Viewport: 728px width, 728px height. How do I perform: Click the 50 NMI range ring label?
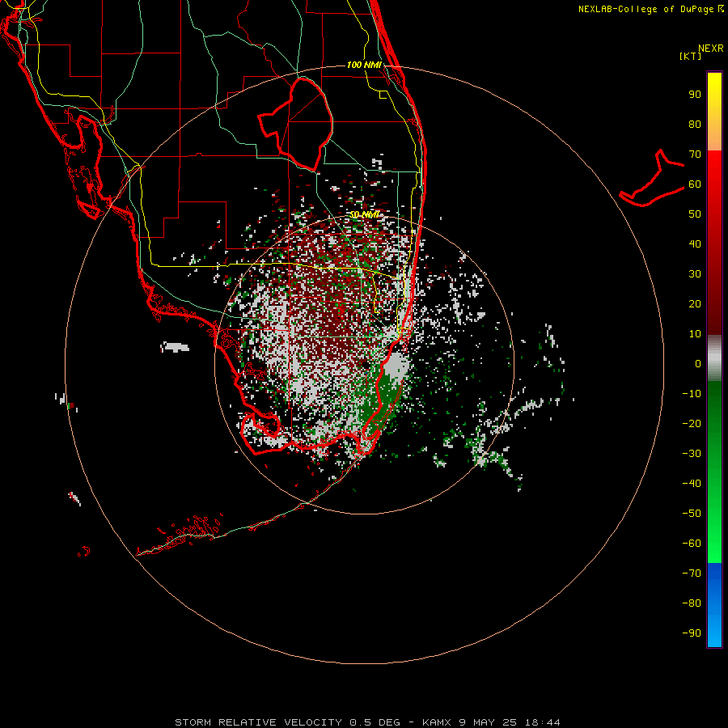tap(365, 214)
